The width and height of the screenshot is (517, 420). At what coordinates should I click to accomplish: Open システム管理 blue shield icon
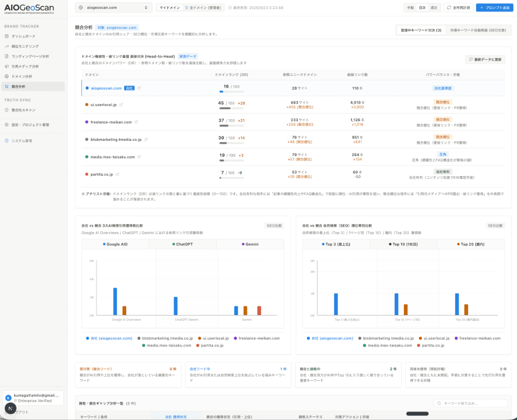(7, 141)
